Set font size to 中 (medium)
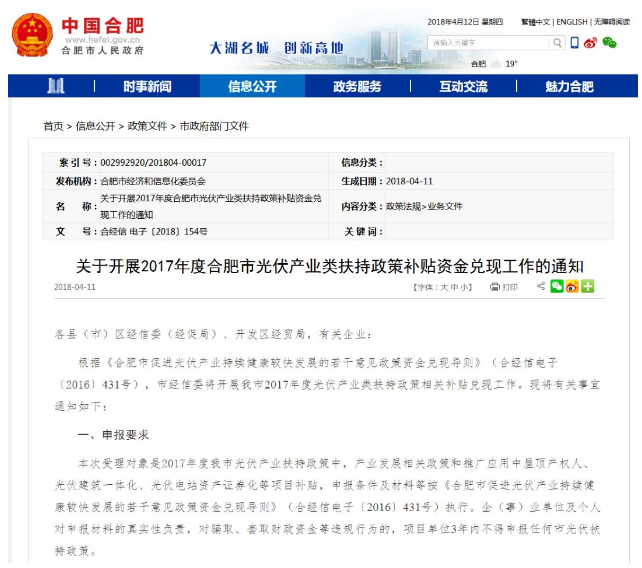This screenshot has height=568, width=642. (x=450, y=288)
